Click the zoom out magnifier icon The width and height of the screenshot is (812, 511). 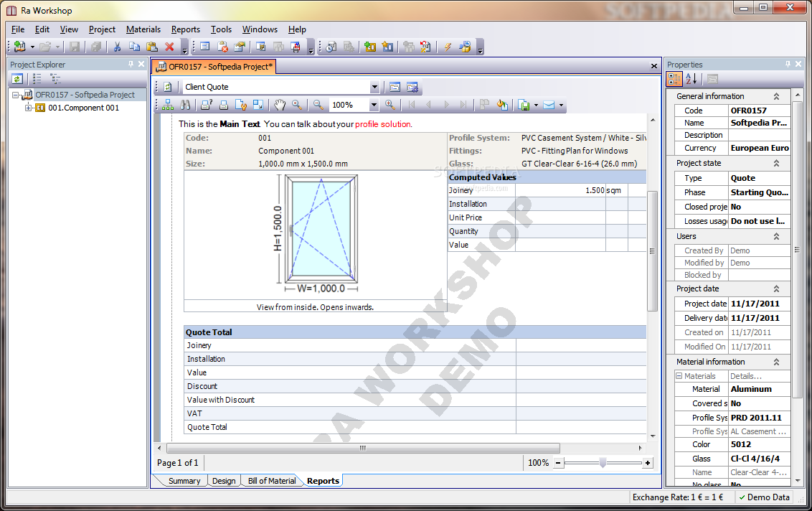(x=318, y=106)
